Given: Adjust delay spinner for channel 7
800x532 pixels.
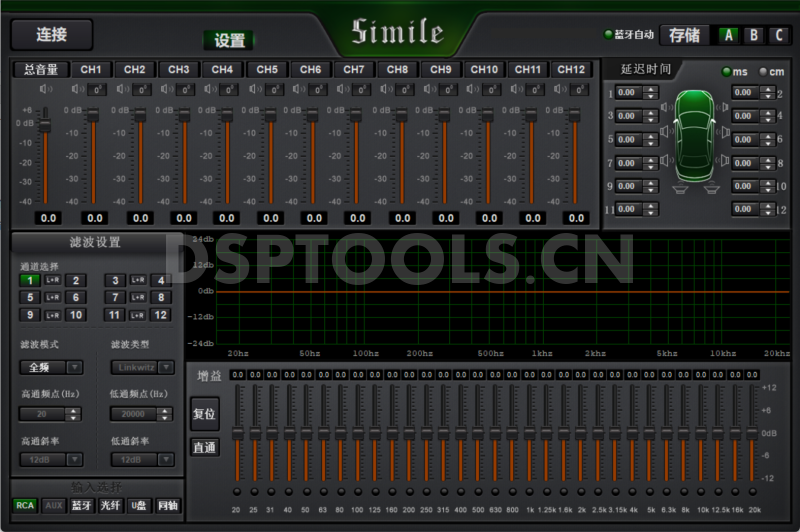Looking at the screenshot, I should (651, 163).
